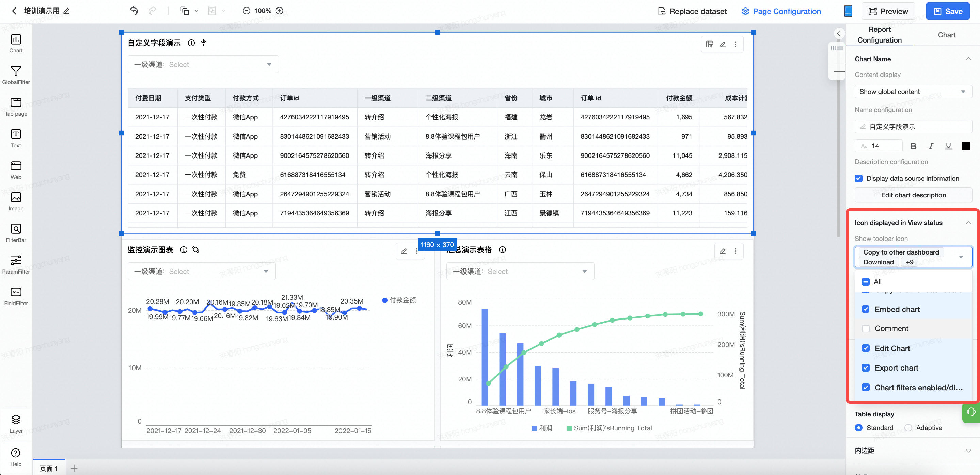
Task: Uncheck Chart filters enabled/disabled option
Action: click(866, 387)
